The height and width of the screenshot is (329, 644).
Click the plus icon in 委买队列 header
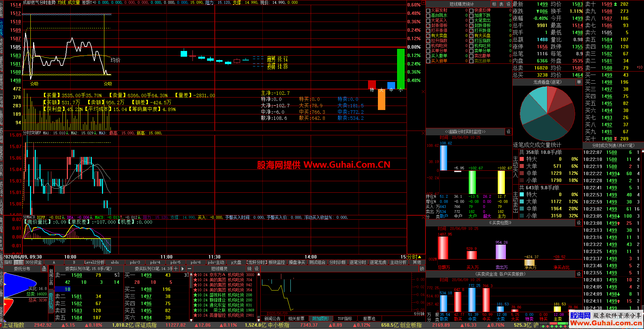pyautogui.click(x=176, y=269)
